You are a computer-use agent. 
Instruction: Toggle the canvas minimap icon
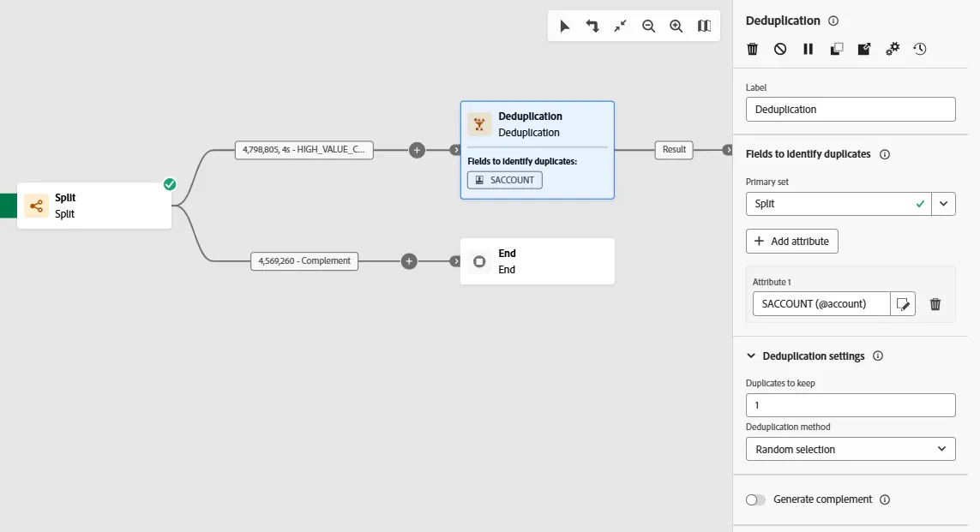705,27
